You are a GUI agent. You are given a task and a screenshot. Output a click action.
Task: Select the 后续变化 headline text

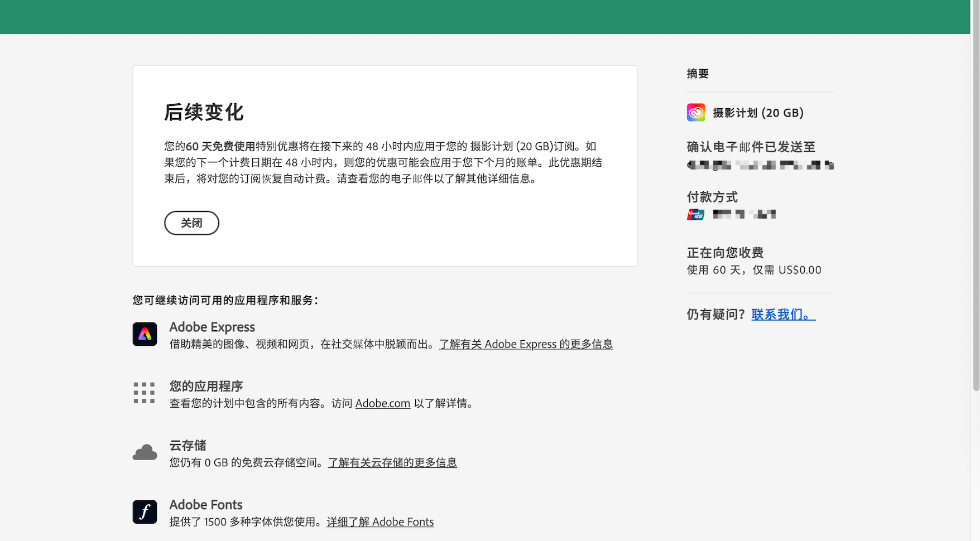(204, 112)
